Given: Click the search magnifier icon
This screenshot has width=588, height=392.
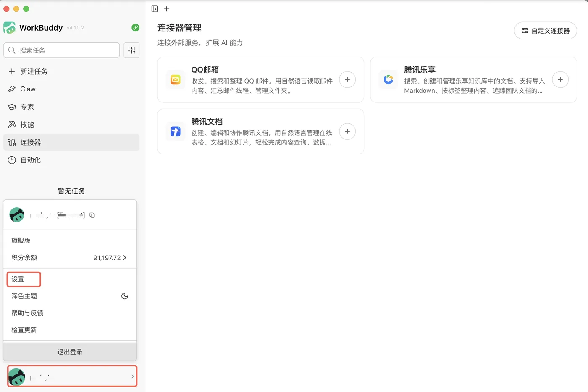Looking at the screenshot, I should coord(12,50).
